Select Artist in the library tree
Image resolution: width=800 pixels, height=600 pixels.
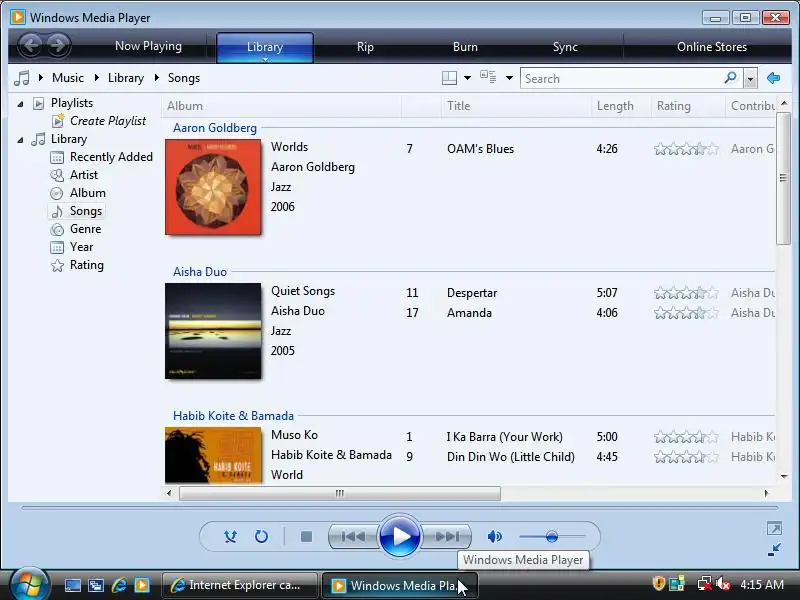84,175
